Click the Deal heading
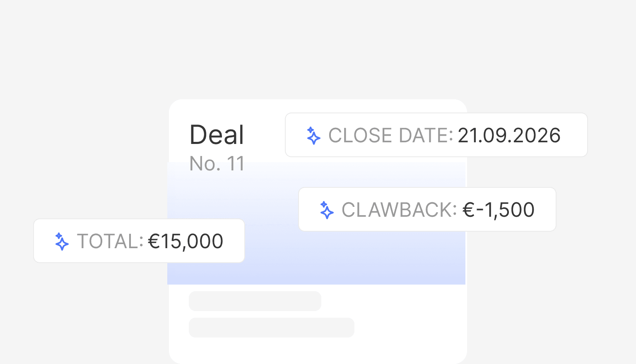Viewport: 636px width, 364px height. (x=217, y=135)
